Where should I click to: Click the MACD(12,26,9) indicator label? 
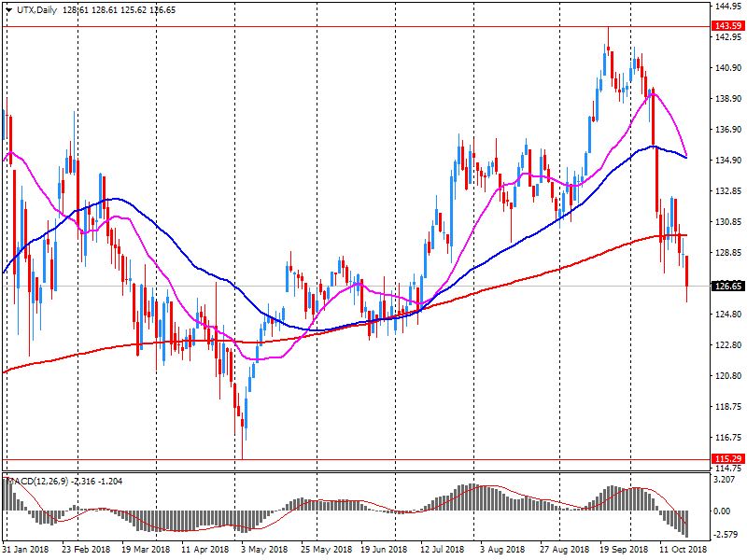[x=38, y=482]
